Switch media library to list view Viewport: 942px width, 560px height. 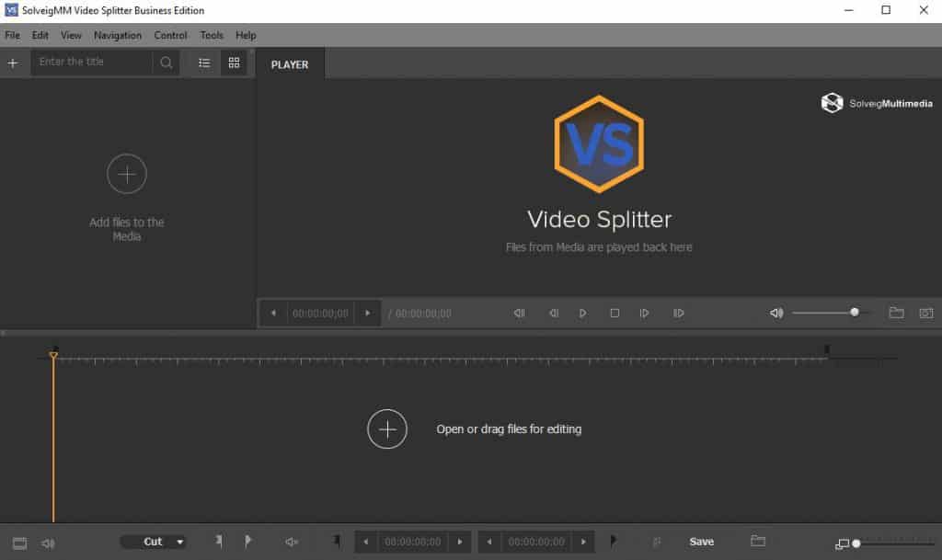click(204, 63)
